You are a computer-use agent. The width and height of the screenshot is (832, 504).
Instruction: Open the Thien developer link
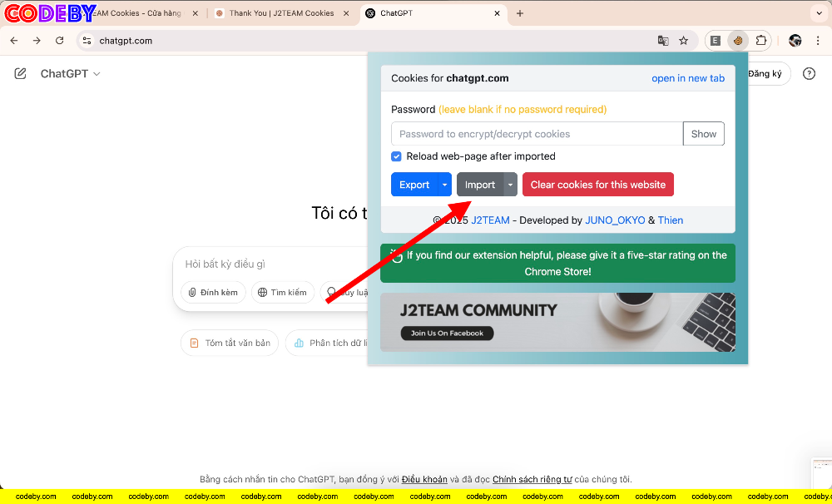coord(670,220)
